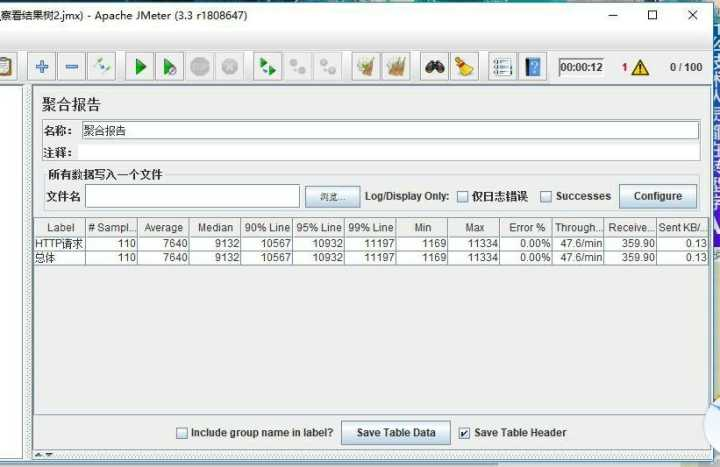Click the 0 / 100 thread counter
This screenshot has width=720, height=467.
[686, 67]
